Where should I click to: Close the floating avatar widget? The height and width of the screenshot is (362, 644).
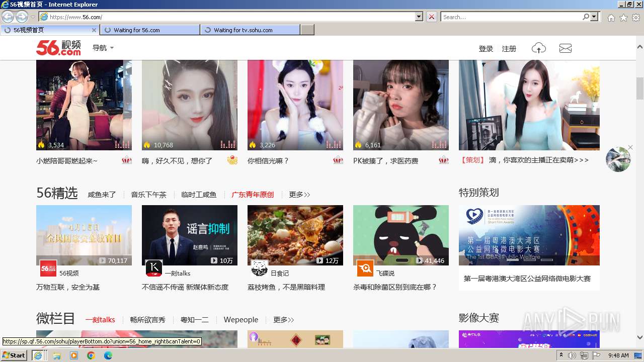629,148
